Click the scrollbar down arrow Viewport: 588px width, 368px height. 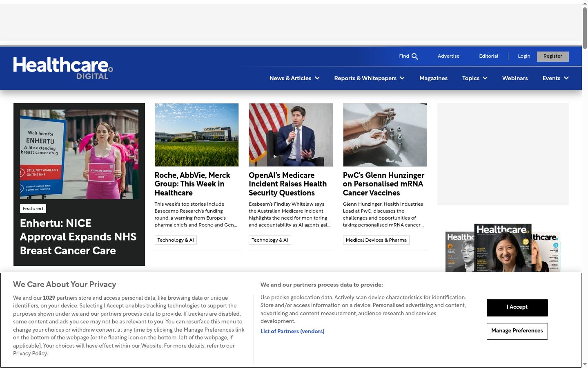585,364
